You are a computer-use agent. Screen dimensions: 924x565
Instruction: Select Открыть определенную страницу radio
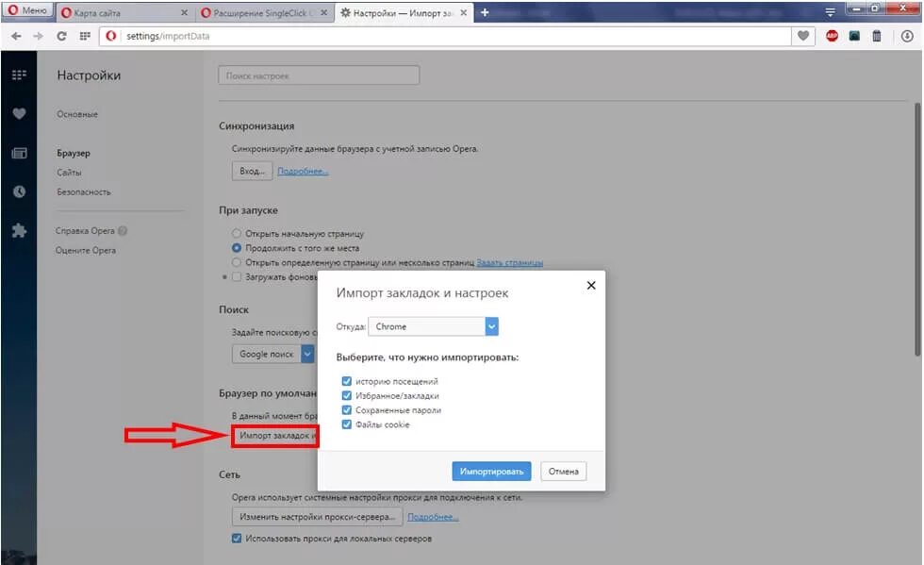(237, 262)
